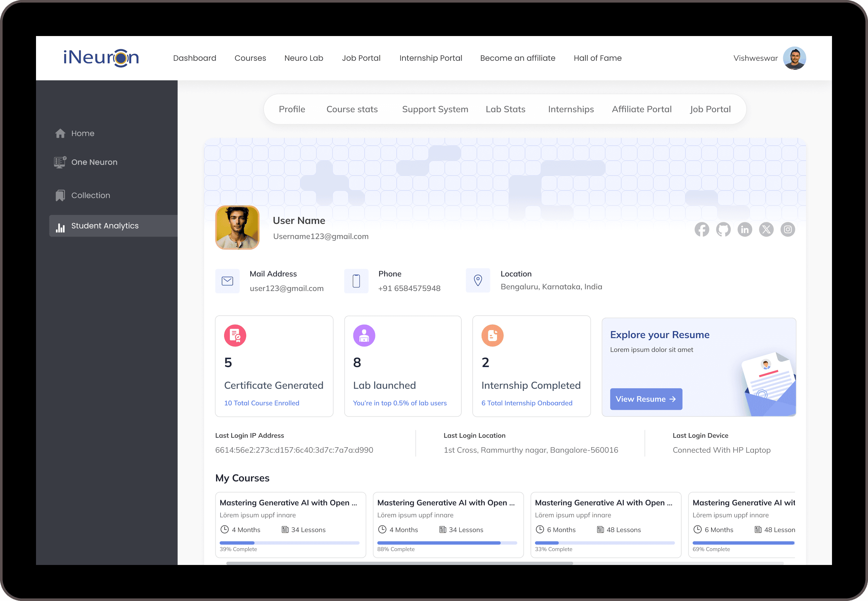Screen dimensions: 868x601
Task: Click the clock icon on 39% Complete course
Action: point(225,530)
